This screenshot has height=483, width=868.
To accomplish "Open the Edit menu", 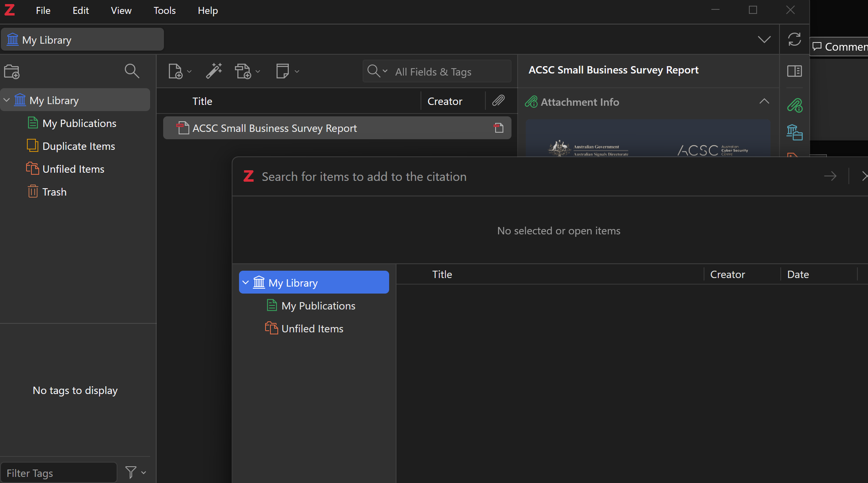I will pos(80,11).
